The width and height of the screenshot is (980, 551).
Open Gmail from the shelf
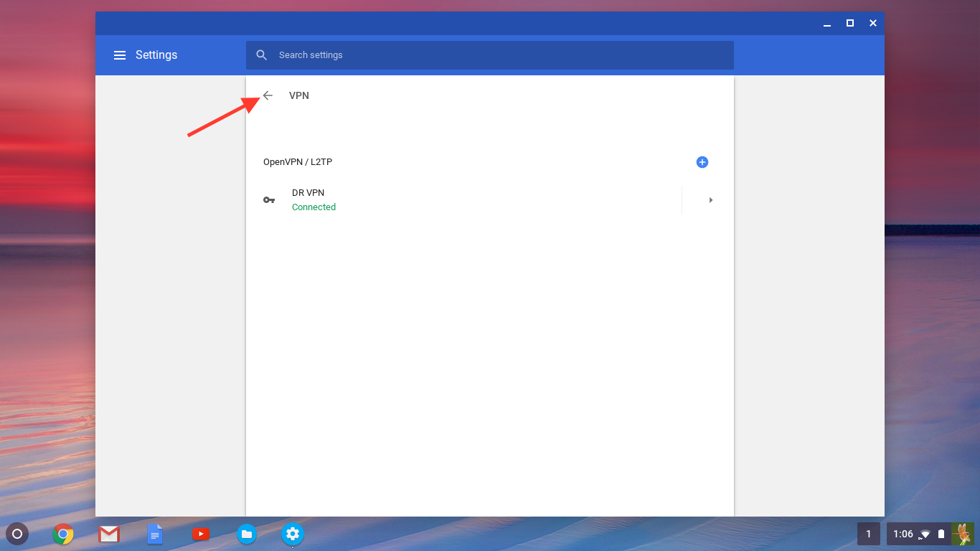pyautogui.click(x=108, y=534)
